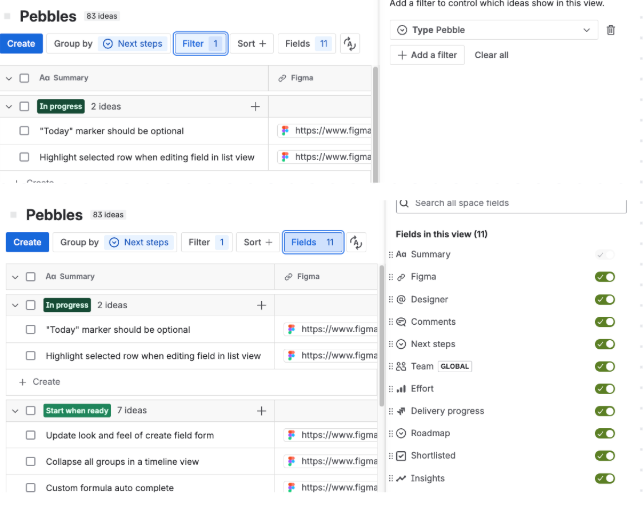The width and height of the screenshot is (643, 506).
Task: Click inline + Create row under In progress
Action: pos(40,382)
